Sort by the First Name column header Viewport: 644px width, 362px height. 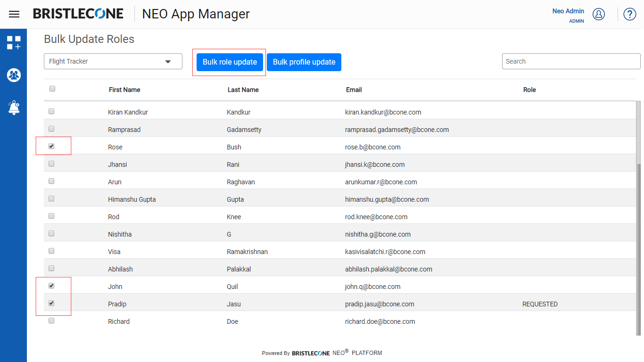tap(124, 90)
